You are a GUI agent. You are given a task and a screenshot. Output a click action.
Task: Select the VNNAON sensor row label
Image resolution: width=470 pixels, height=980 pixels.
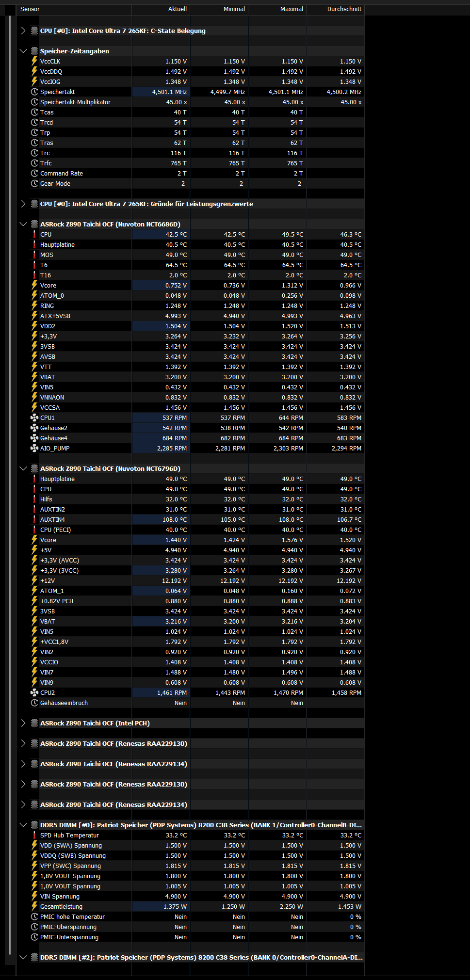point(52,397)
